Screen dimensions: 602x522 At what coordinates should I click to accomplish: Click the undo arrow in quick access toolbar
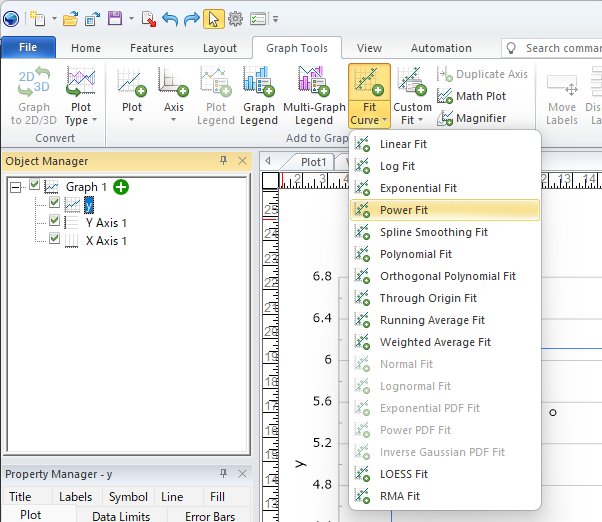coord(169,18)
